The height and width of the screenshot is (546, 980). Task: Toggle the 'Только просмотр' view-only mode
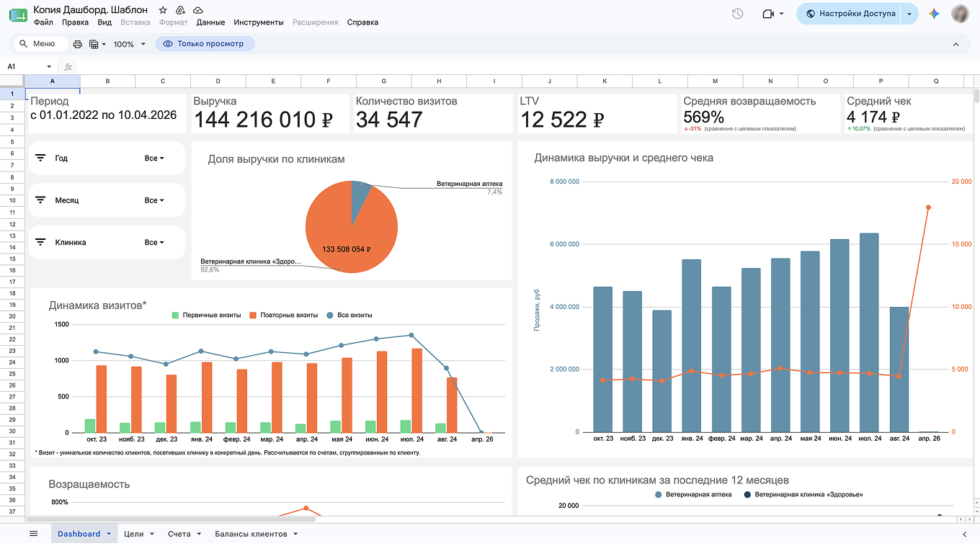tap(205, 44)
